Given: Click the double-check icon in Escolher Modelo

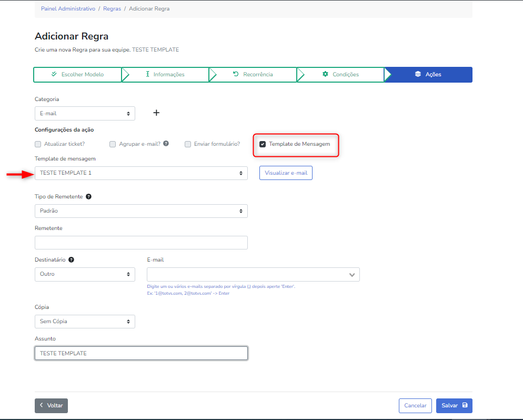Looking at the screenshot, I should pos(54,74).
